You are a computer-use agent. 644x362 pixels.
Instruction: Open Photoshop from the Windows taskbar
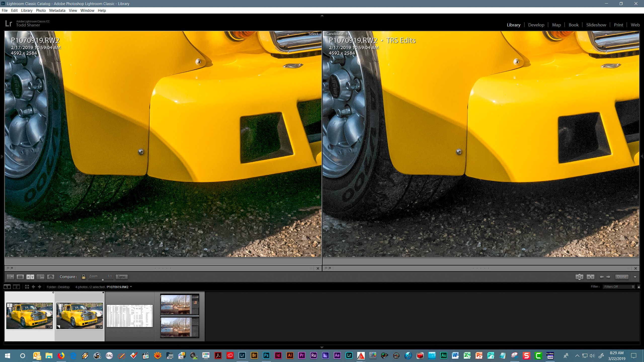pyautogui.click(x=266, y=355)
